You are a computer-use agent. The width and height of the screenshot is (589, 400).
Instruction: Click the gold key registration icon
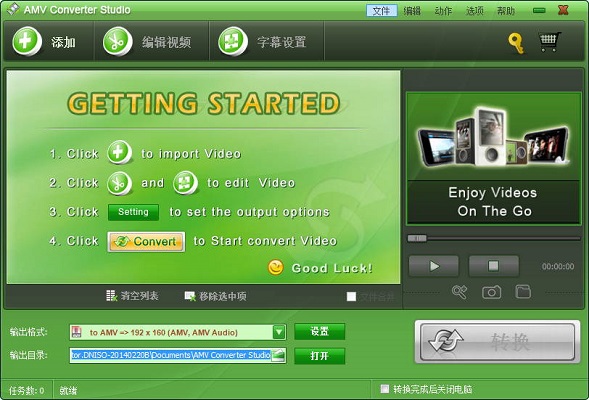point(516,43)
